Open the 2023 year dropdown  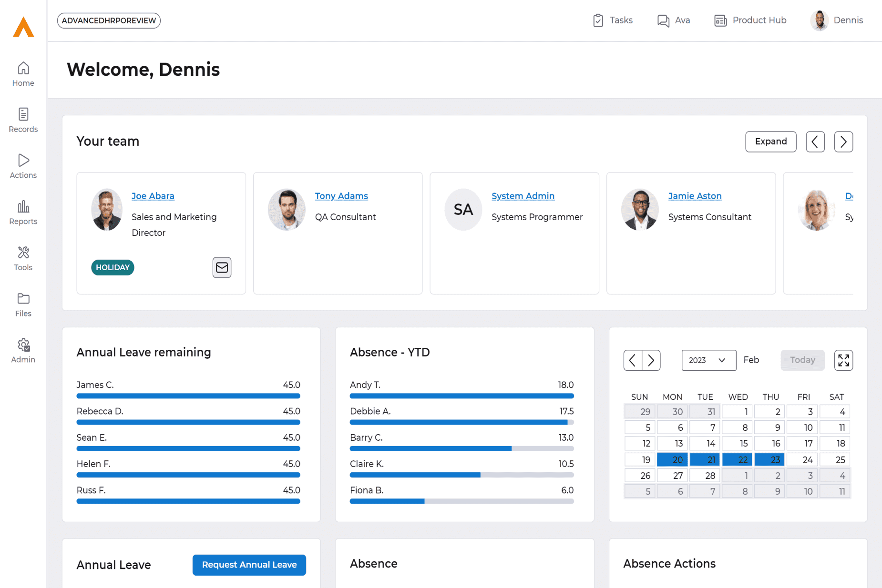coord(708,360)
